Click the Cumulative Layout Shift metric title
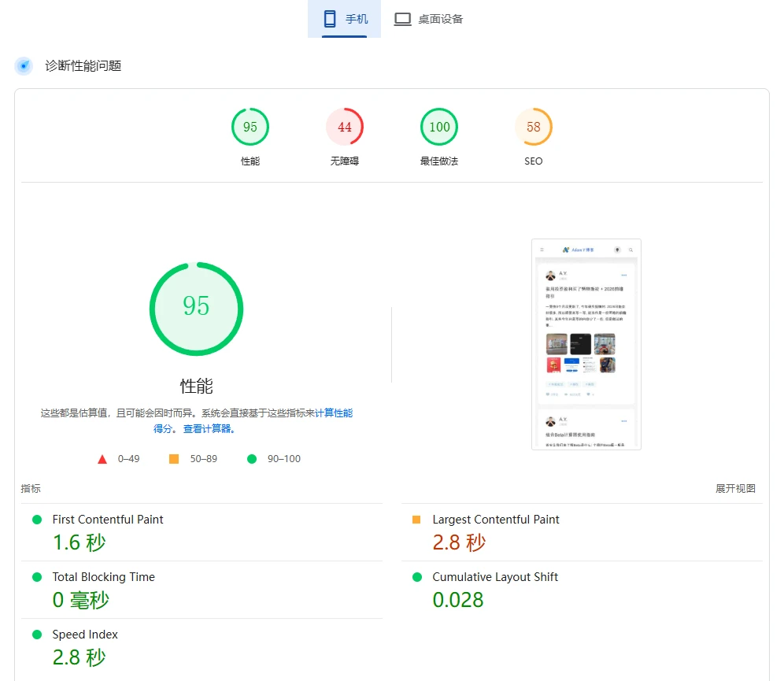Image resolution: width=784 pixels, height=681 pixels. click(495, 577)
